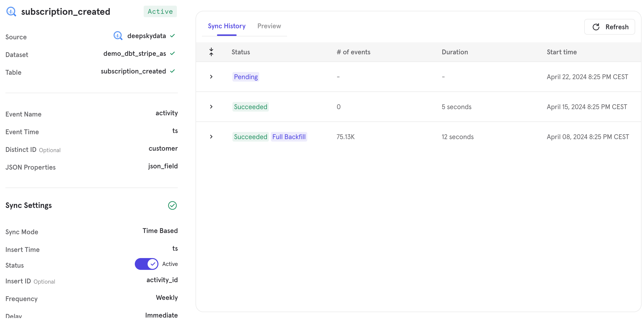Screen dimensions: 644x320
Task: Click the Pending status label
Action: pyautogui.click(x=245, y=77)
